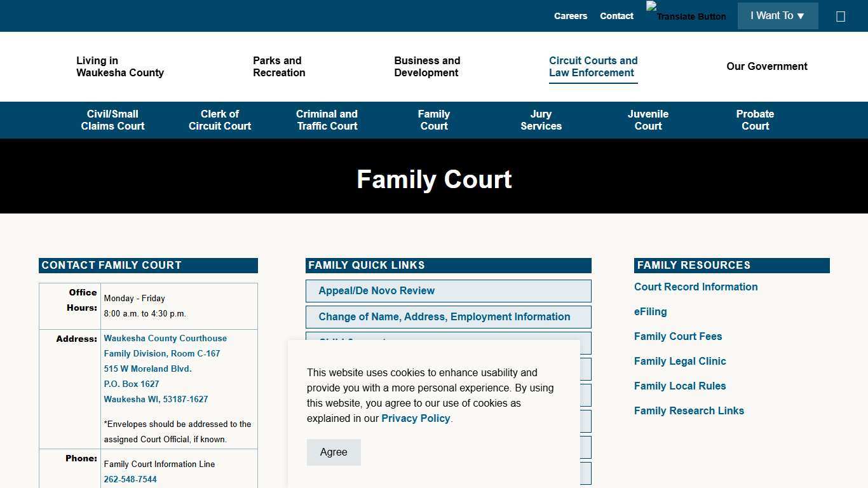The image size is (868, 488).
Task: Open the Privacy Policy link
Action: (x=416, y=418)
